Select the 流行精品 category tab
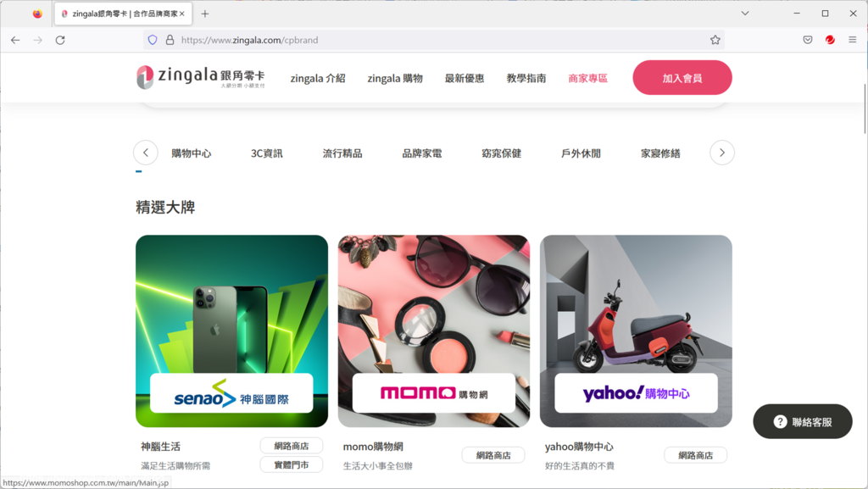This screenshot has height=489, width=868. coord(342,153)
